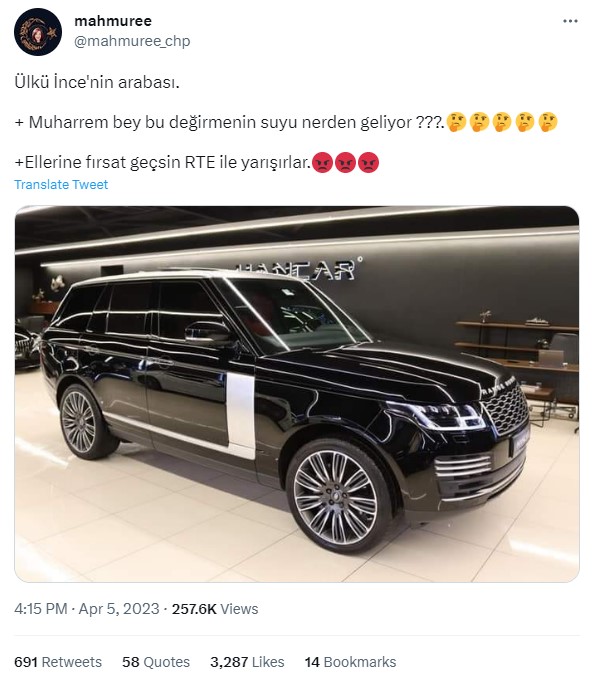Click the 4:15 PM timestamp
Image resolution: width=596 pixels, height=681 pixels.
[x=41, y=609]
